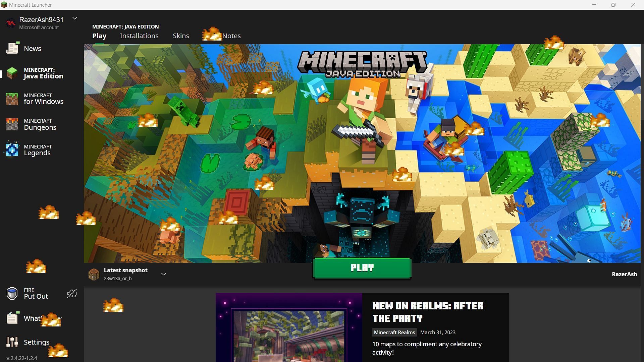Click the Minecraft Legends icon
This screenshot has width=644, height=362.
(11, 150)
